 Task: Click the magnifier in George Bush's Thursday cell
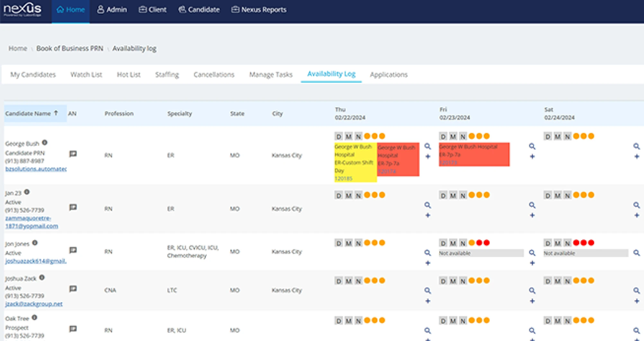pos(427,146)
